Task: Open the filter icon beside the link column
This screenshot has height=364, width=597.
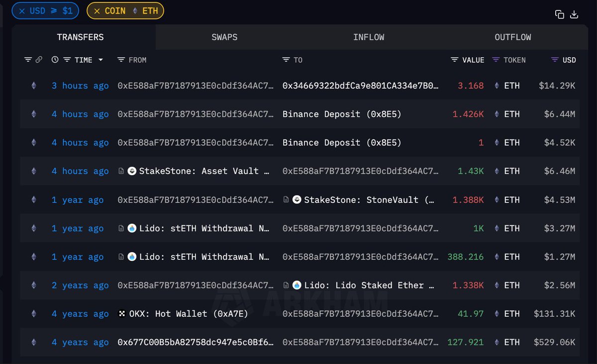Action: click(28, 60)
